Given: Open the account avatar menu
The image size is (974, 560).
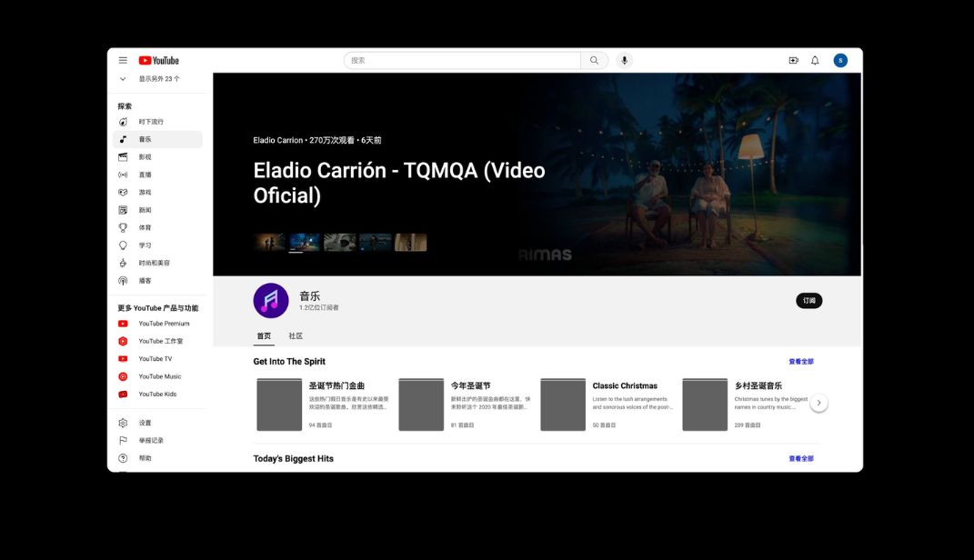Looking at the screenshot, I should pyautogui.click(x=840, y=60).
